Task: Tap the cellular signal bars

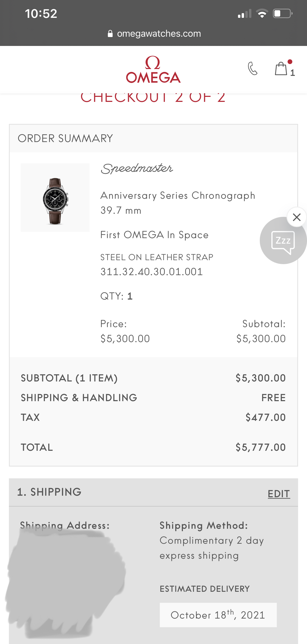Action: (x=244, y=14)
